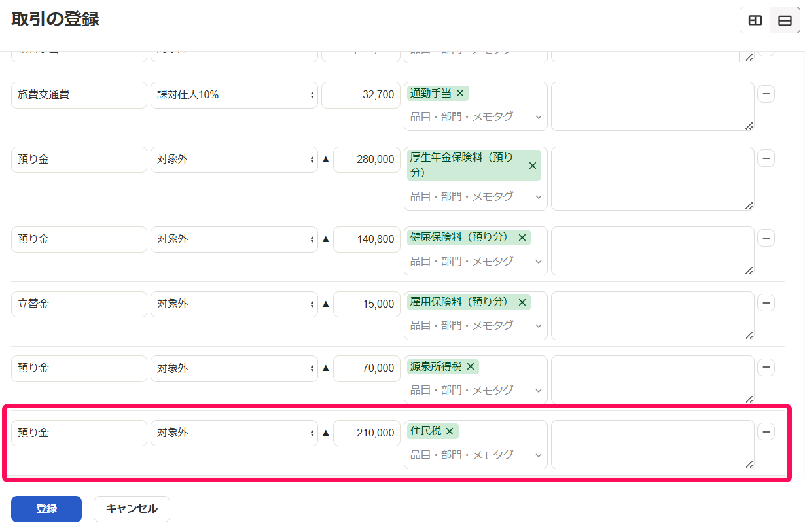Edit the 280,000 amount field
Viewport: 805px width, 532px height.
tap(367, 160)
